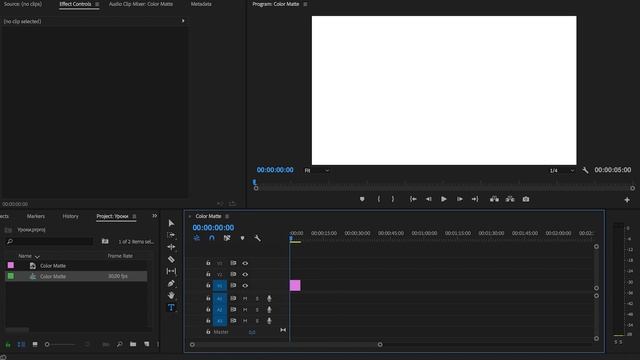Mute audio track A2
Image resolution: width=640 pixels, height=360 pixels.
pyautogui.click(x=245, y=309)
